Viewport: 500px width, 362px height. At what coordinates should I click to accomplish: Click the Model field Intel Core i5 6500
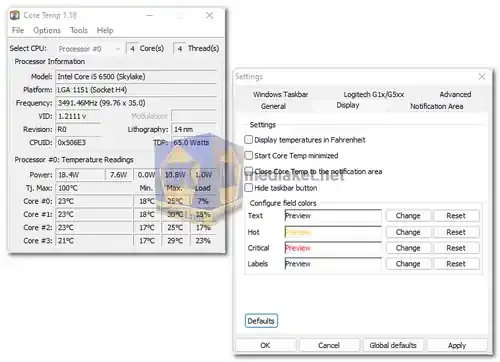(x=137, y=77)
